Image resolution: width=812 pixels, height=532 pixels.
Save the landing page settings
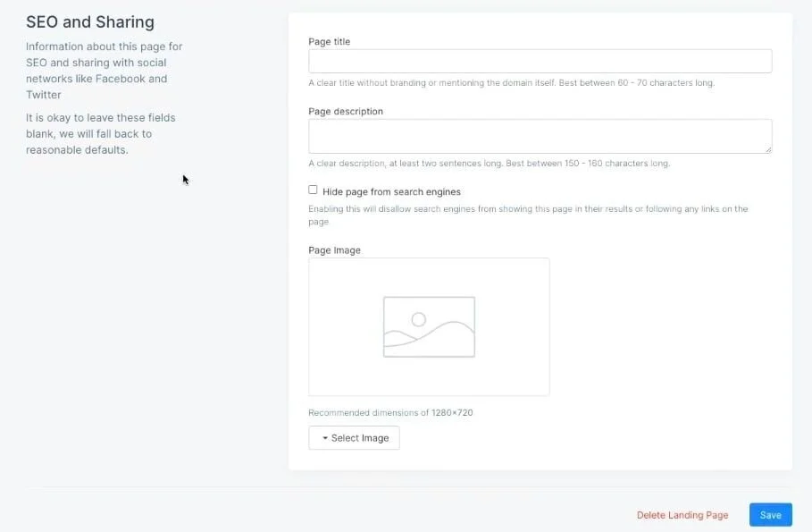[x=771, y=515]
